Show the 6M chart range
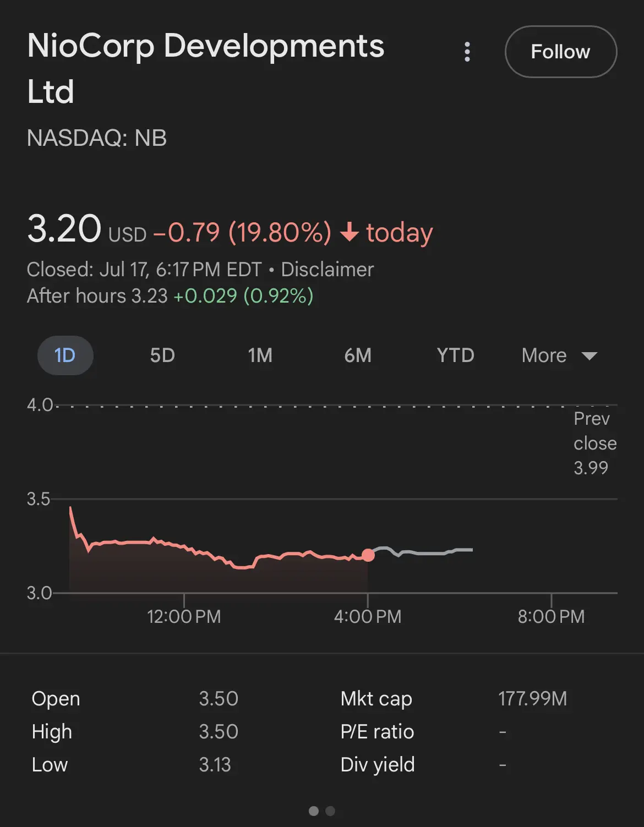 358,355
